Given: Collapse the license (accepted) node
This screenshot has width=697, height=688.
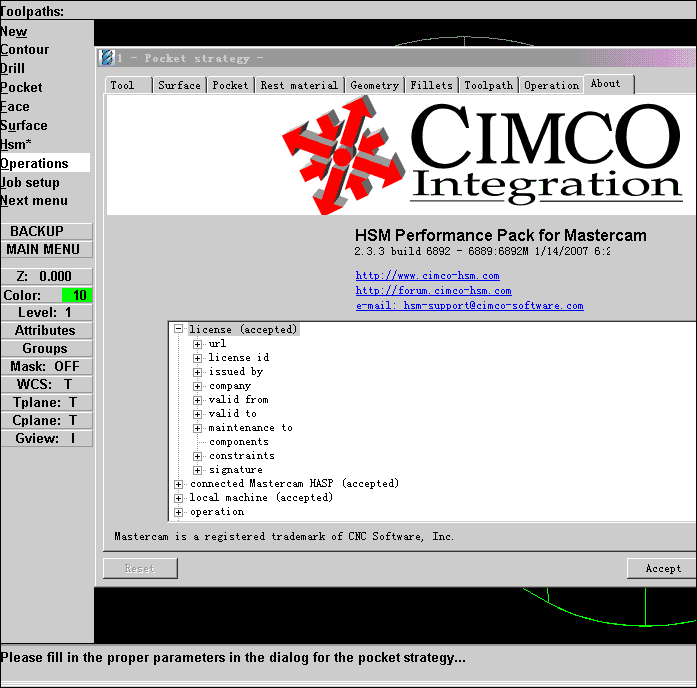Looking at the screenshot, I should tap(179, 329).
